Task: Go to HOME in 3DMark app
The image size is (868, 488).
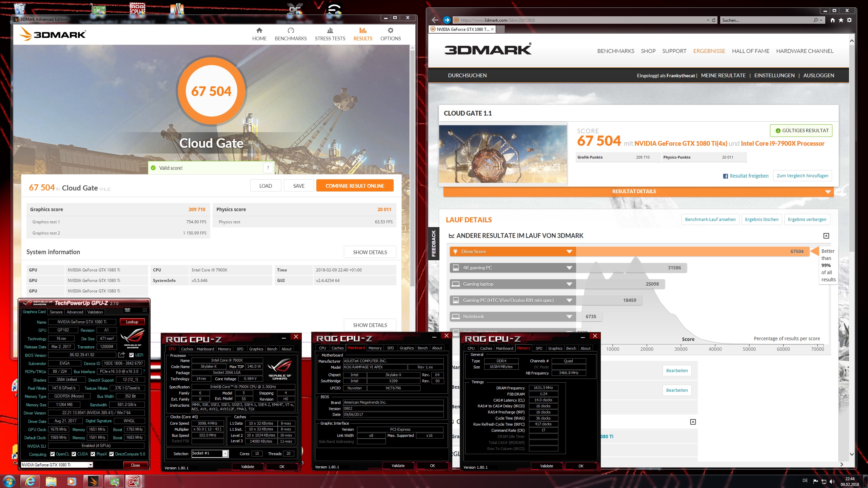Action: (x=259, y=34)
